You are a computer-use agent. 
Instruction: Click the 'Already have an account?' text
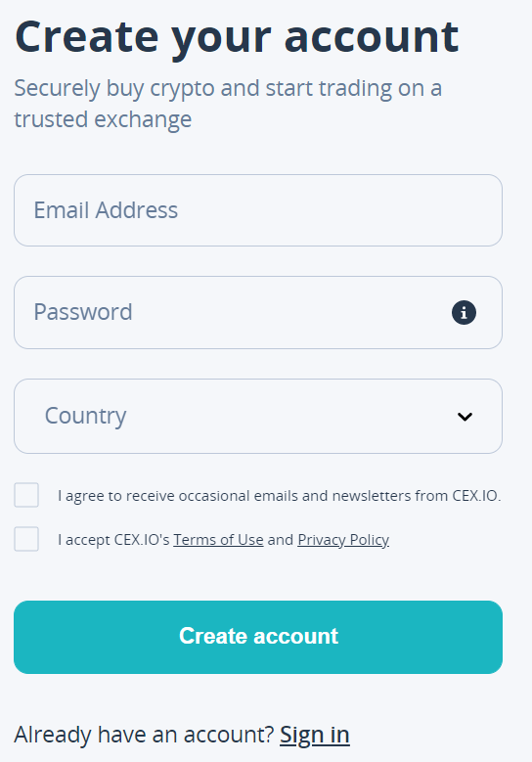[145, 735]
